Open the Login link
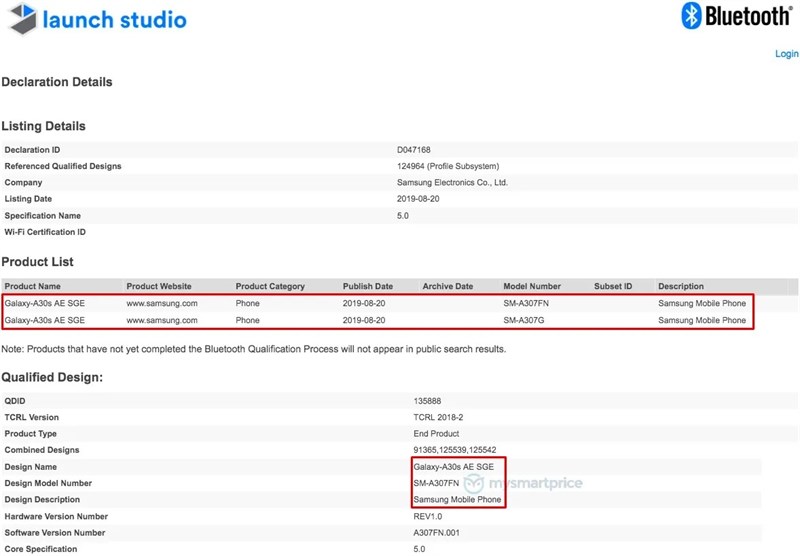This screenshot has width=800, height=556. coord(786,54)
